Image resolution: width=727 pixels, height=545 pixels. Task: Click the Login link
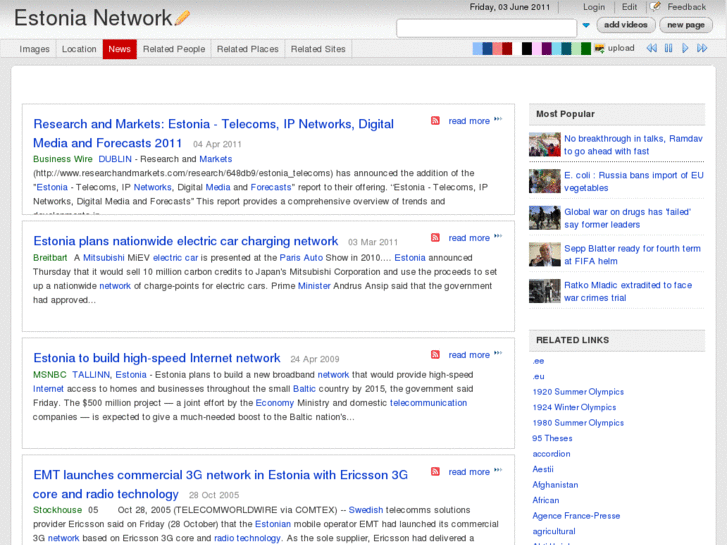pyautogui.click(x=594, y=7)
